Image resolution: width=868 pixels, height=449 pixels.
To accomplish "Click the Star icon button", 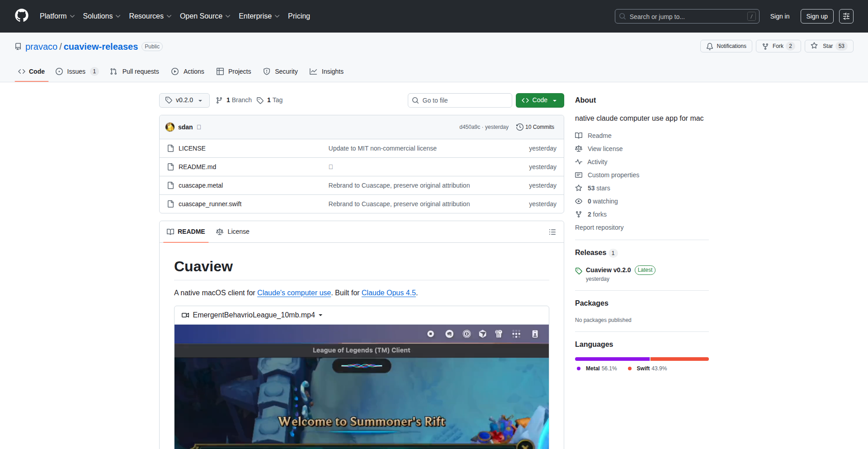I will click(814, 46).
